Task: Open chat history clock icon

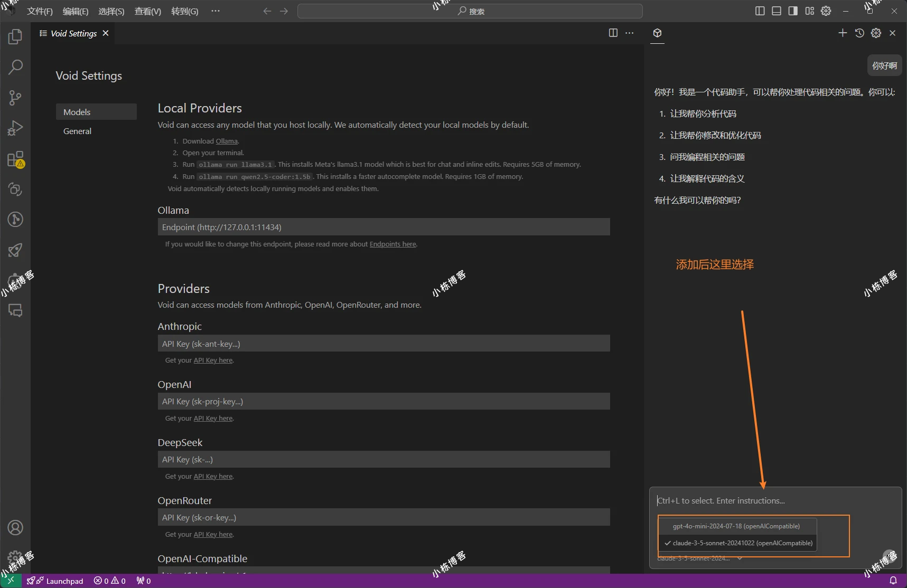Action: tap(859, 33)
